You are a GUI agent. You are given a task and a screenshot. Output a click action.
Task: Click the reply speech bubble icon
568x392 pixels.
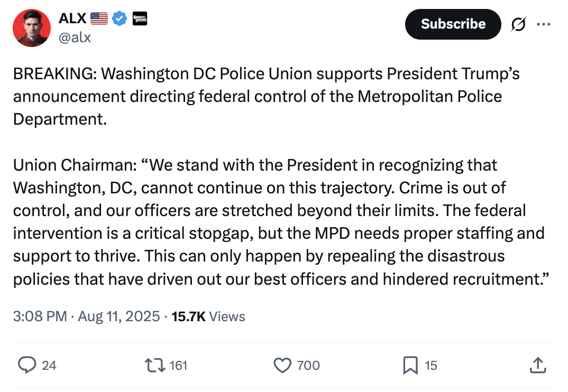26,365
